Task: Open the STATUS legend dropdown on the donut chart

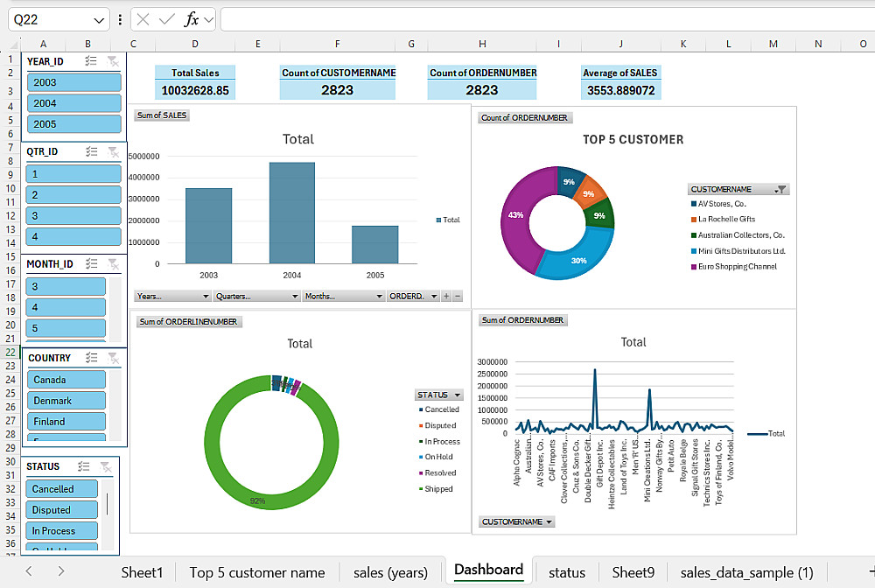Action: coord(457,395)
